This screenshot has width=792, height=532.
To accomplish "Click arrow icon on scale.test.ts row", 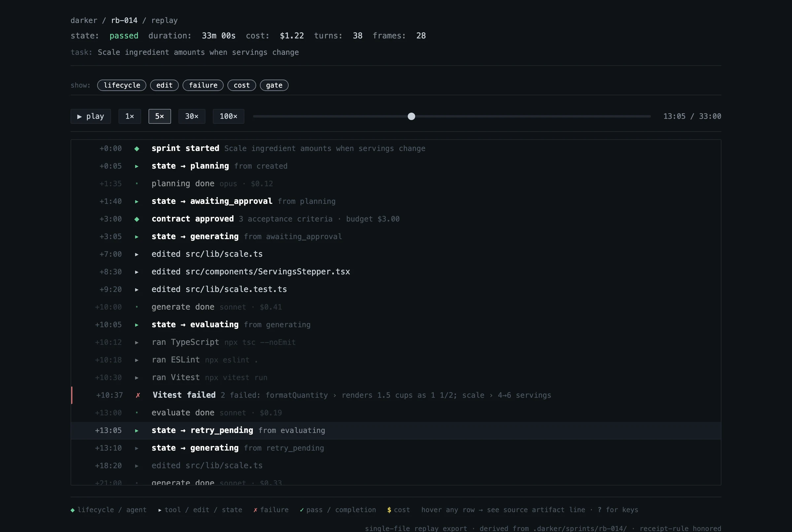I will 137,290.
